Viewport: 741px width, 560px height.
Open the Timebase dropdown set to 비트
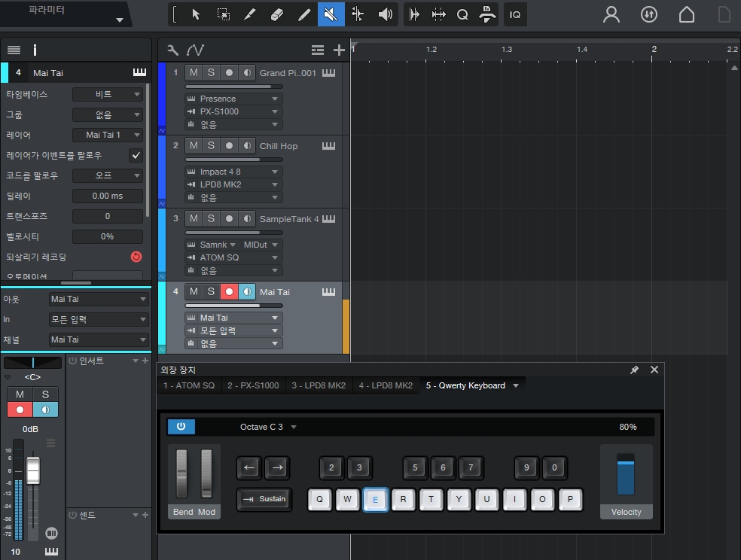pyautogui.click(x=108, y=94)
